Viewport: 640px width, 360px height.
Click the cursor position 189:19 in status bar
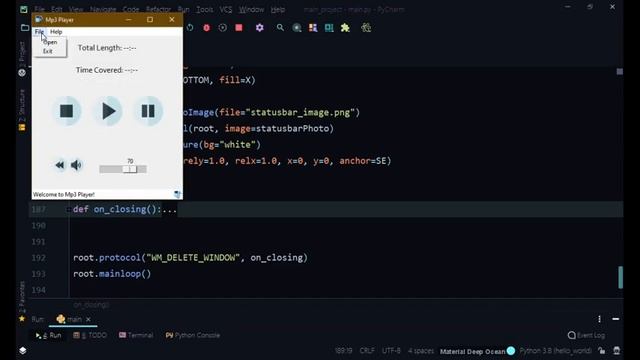pyautogui.click(x=343, y=351)
